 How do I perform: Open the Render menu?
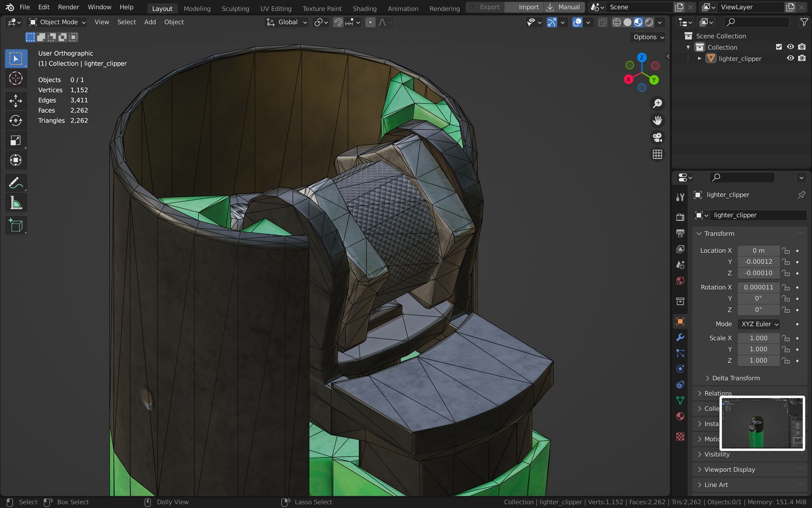pyautogui.click(x=69, y=7)
